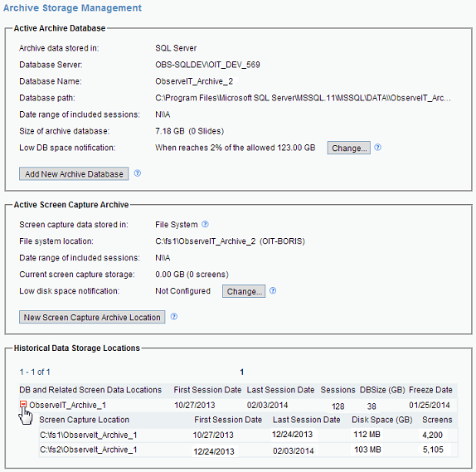
Task: Collapse the ObserveIT_Archive_1 row
Action: pos(23,404)
